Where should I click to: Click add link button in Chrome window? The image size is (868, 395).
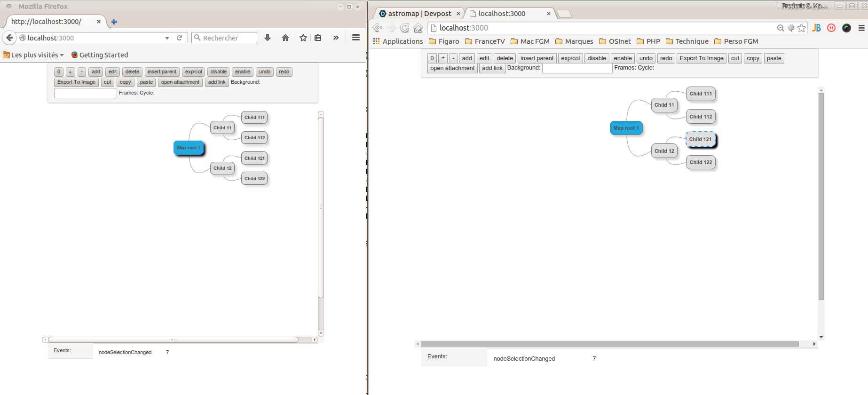tap(492, 68)
